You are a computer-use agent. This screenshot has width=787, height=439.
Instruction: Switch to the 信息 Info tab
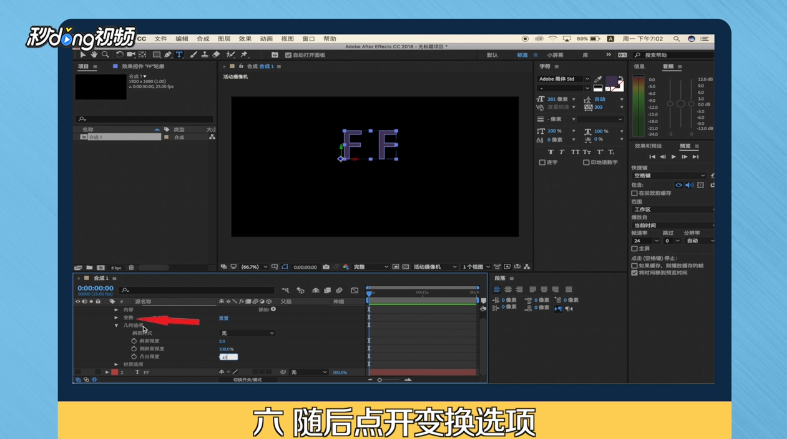click(x=639, y=66)
